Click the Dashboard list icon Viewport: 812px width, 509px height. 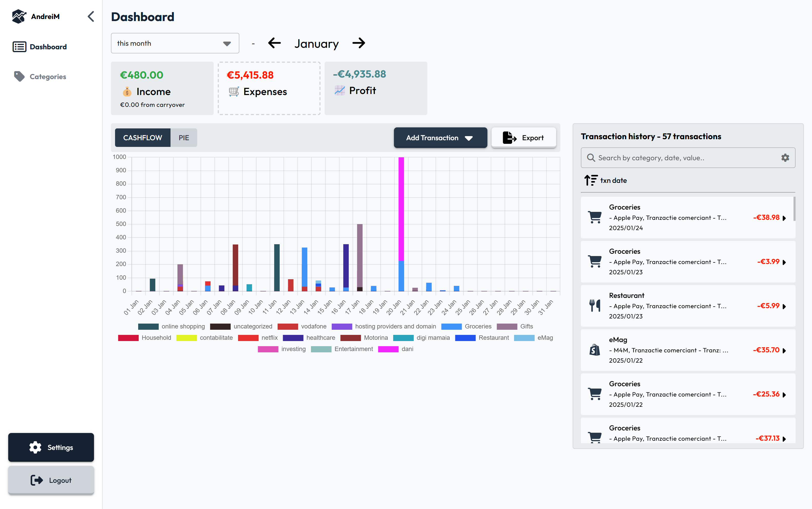tap(19, 47)
